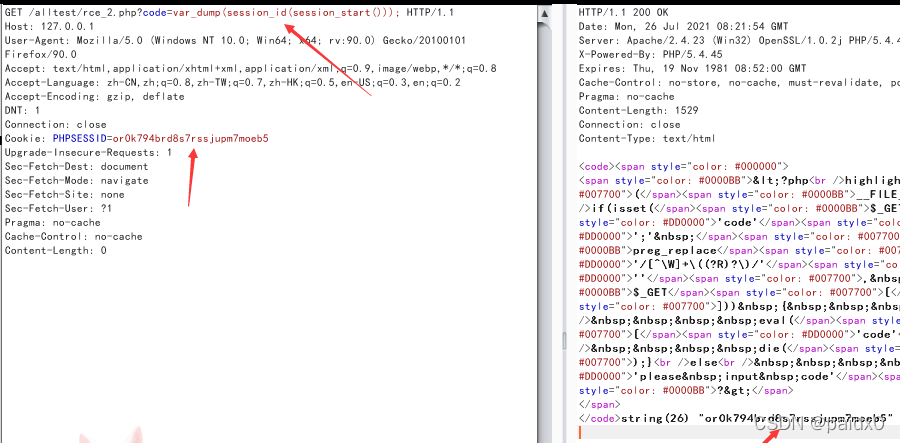This screenshot has height=443, width=900.
Task: Click the Accept: text/html header line
Action: (x=251, y=68)
